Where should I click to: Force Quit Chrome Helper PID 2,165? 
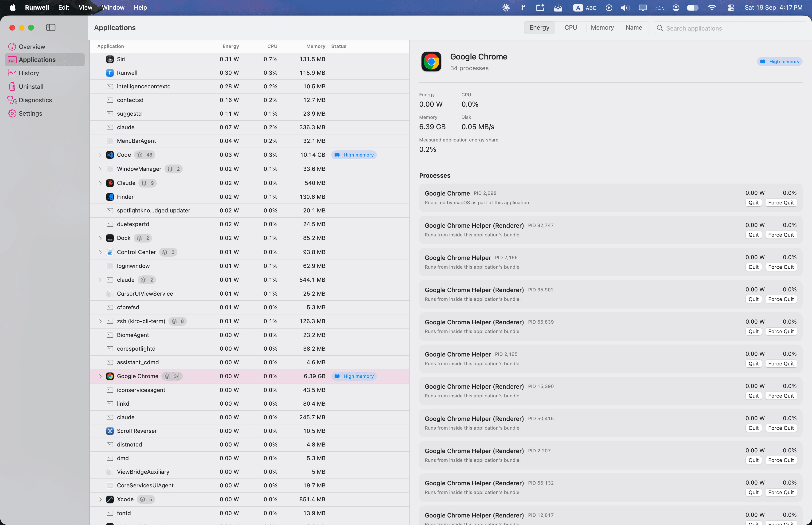[x=781, y=364]
